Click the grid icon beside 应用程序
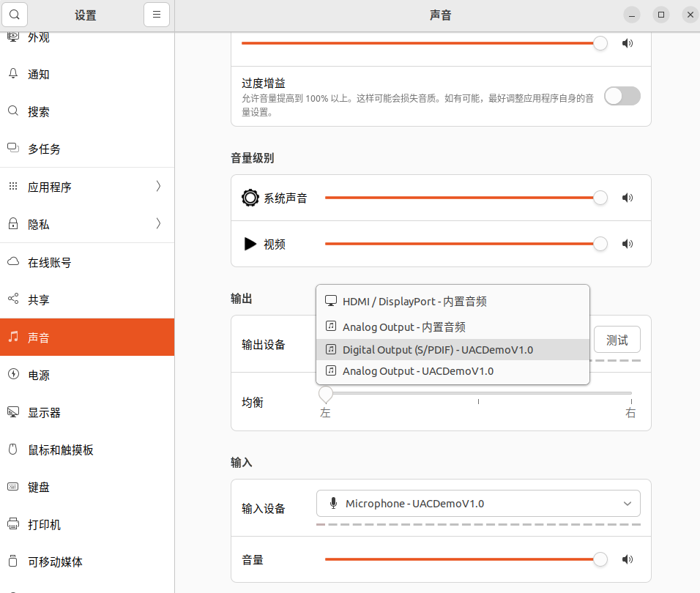Image resolution: width=700 pixels, height=593 pixels. pyautogui.click(x=13, y=186)
